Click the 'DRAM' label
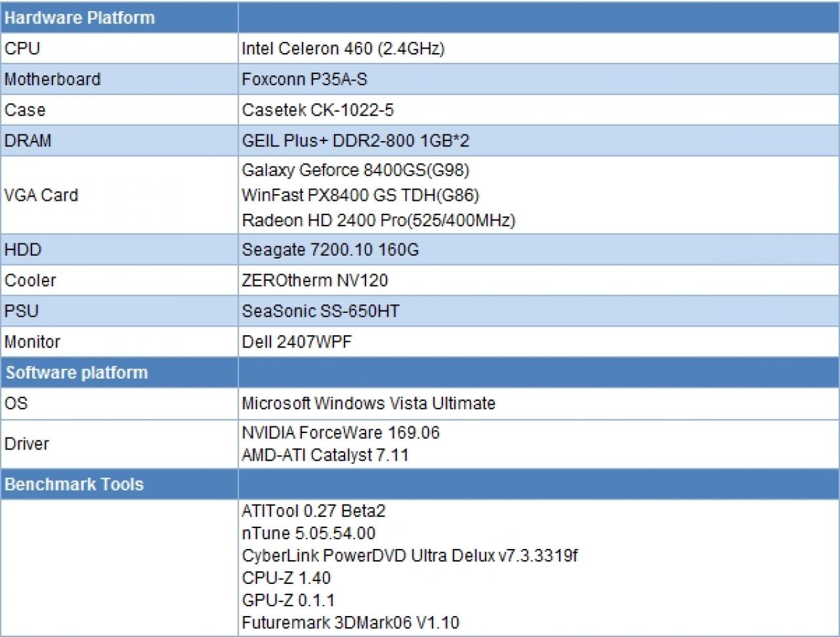This screenshot has height=637, width=840. coord(28,140)
